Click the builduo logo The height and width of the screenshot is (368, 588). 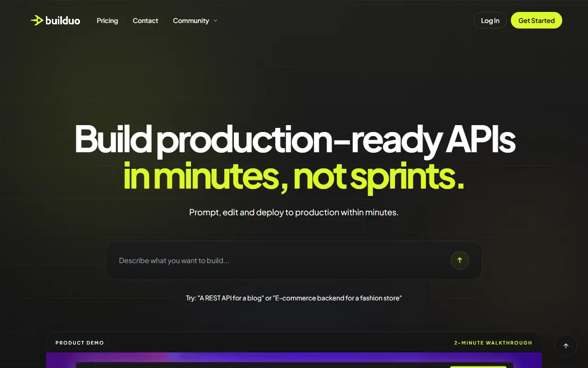55,20
